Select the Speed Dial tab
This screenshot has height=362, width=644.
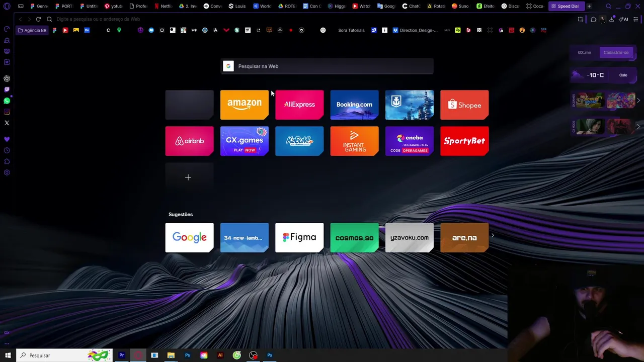566,7
